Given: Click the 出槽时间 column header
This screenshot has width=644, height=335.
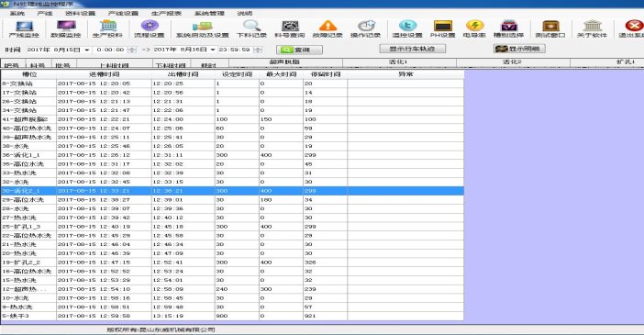Looking at the screenshot, I should [183, 74].
